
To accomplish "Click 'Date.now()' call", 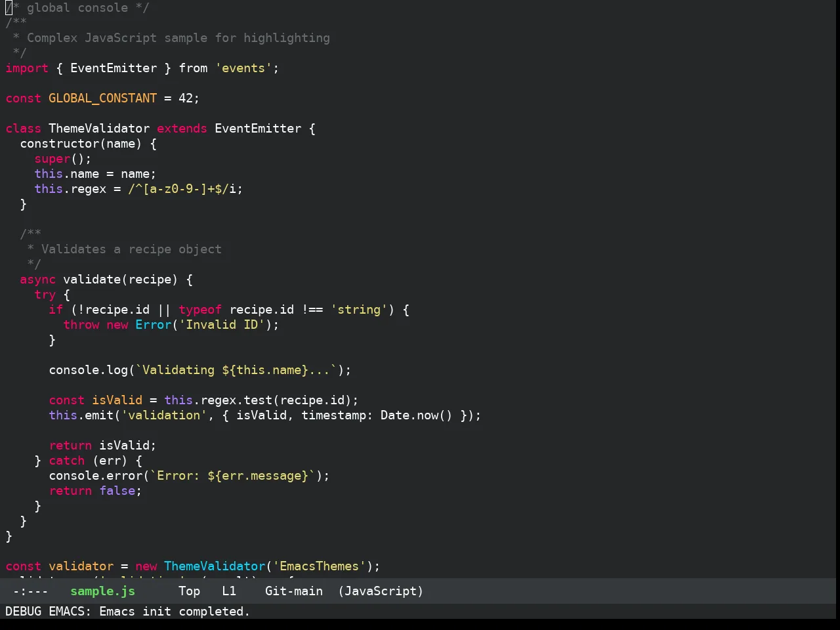I will [417, 415].
